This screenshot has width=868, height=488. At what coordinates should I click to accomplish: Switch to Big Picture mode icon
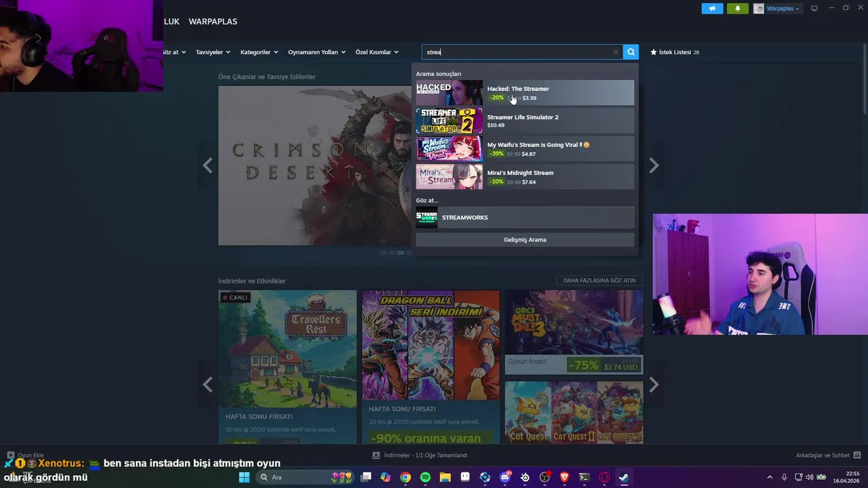point(814,9)
